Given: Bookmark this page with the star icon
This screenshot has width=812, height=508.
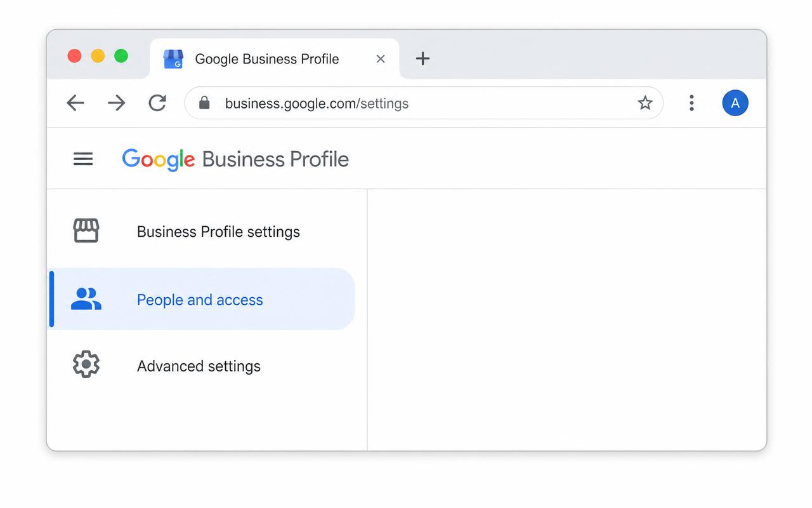Looking at the screenshot, I should pos(645,103).
